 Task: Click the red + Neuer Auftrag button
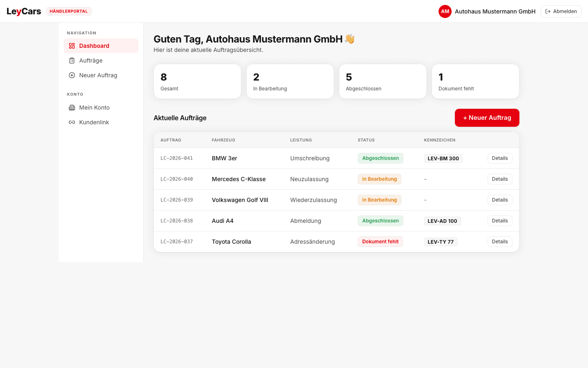point(487,118)
